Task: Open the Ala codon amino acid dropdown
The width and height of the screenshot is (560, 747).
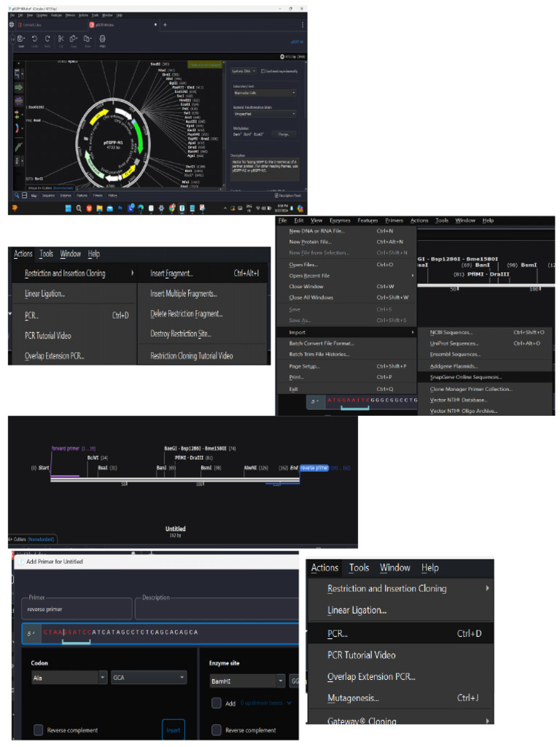Action: click(69, 678)
